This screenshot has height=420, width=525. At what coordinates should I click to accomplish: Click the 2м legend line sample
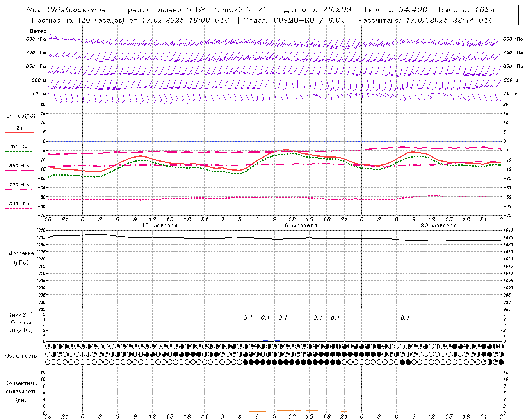click(x=19, y=132)
